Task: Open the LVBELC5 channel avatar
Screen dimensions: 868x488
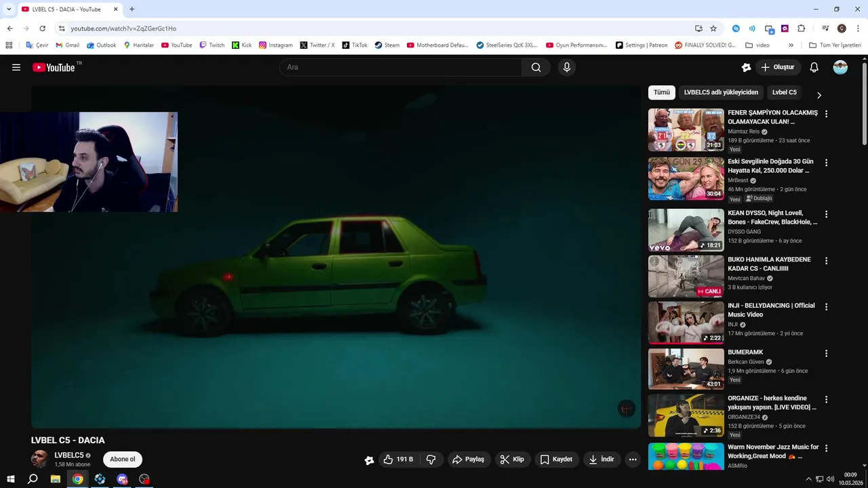Action: pos(40,459)
